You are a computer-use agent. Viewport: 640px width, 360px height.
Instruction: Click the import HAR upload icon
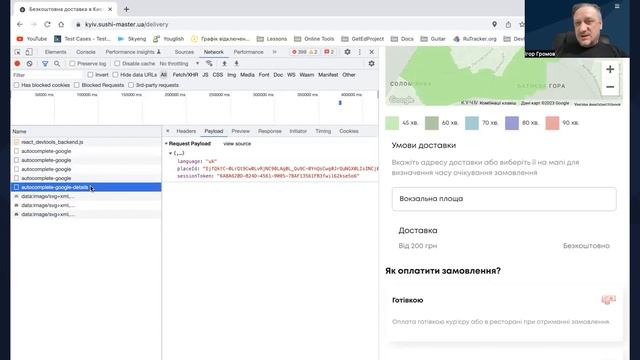pyautogui.click(x=224, y=64)
